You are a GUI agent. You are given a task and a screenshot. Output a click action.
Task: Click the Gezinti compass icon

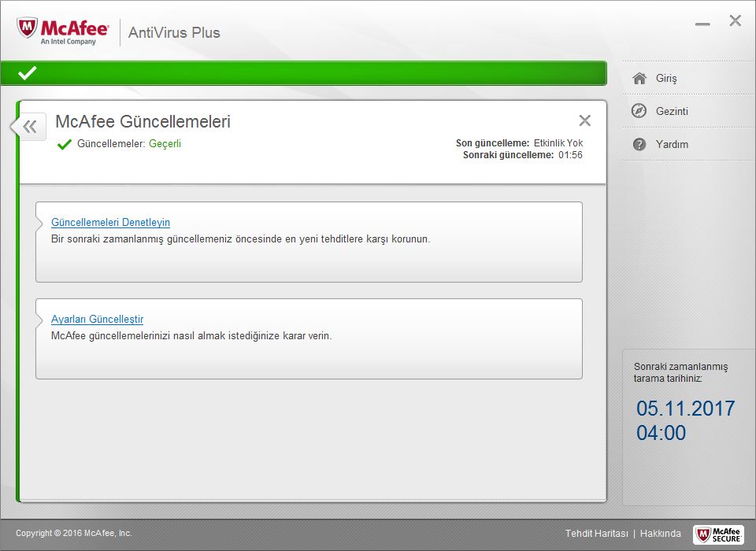tap(639, 111)
